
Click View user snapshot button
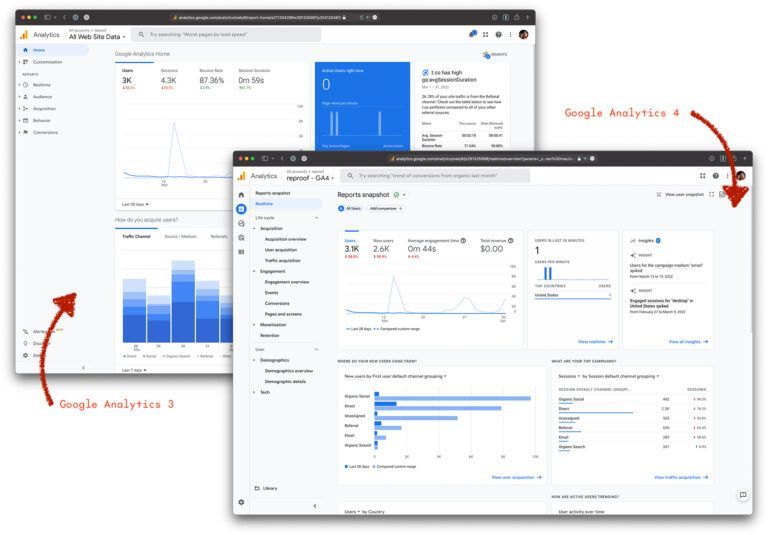(680, 195)
